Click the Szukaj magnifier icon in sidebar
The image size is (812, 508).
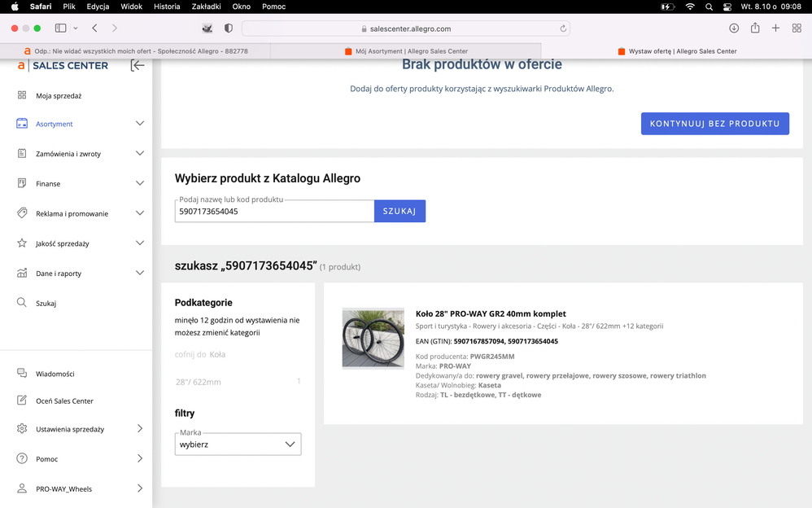coord(22,303)
